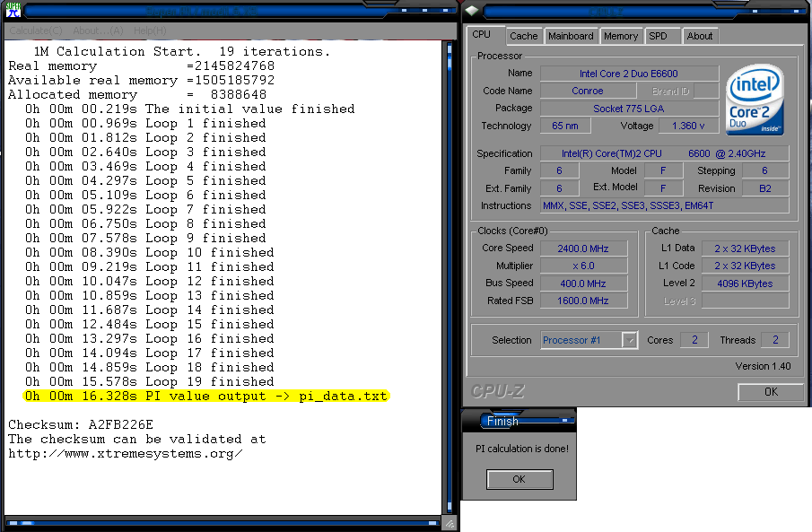Click the CPU-Z diamond icon in title bar
Screen dimensions: 812x532
(x=472, y=11)
